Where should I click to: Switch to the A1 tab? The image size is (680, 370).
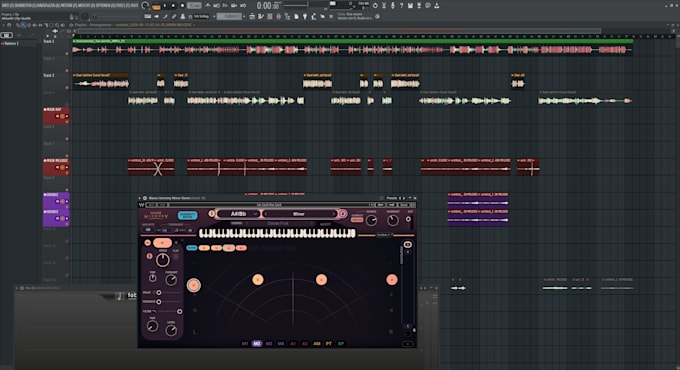(x=293, y=344)
